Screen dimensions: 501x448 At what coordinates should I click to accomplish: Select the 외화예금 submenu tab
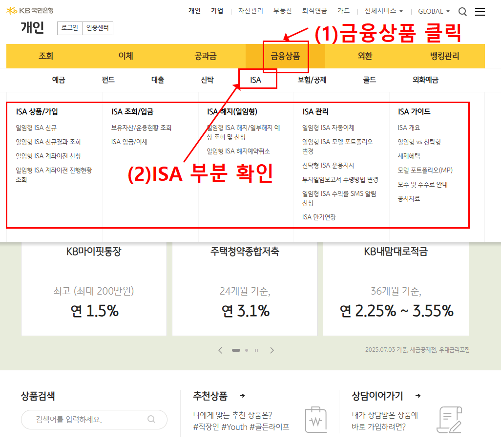pos(425,80)
